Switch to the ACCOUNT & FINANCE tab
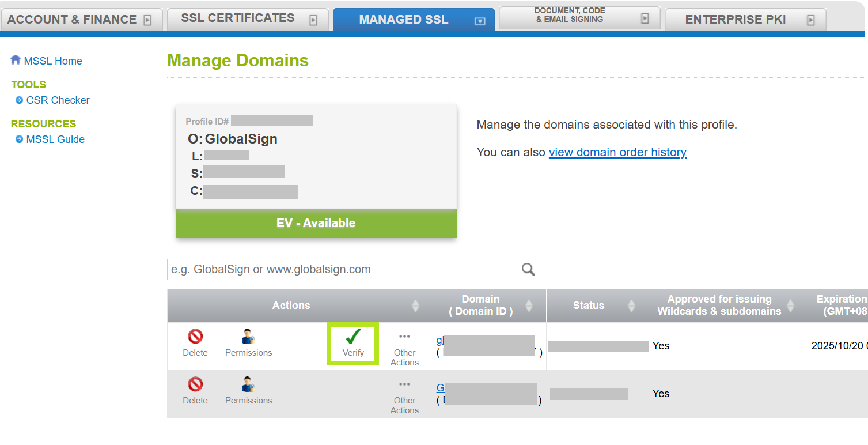868x445 pixels. point(82,19)
